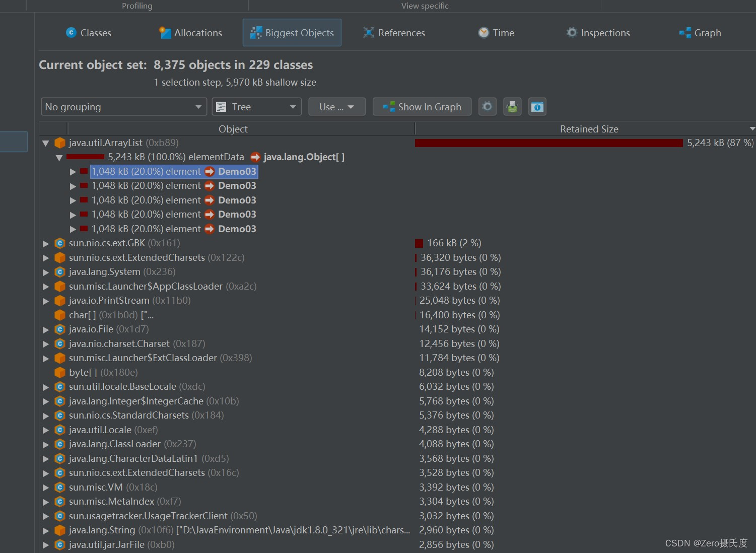Switch to the Time view
756x553 pixels.
pyautogui.click(x=496, y=33)
